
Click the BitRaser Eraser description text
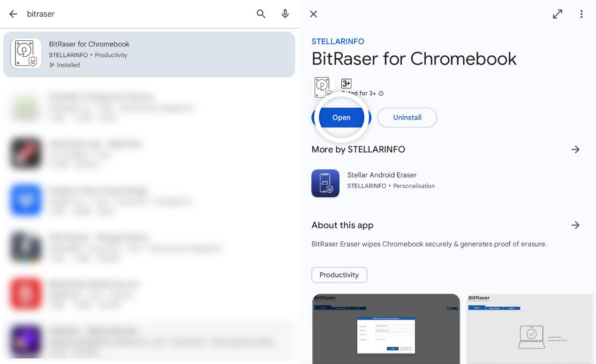click(429, 244)
